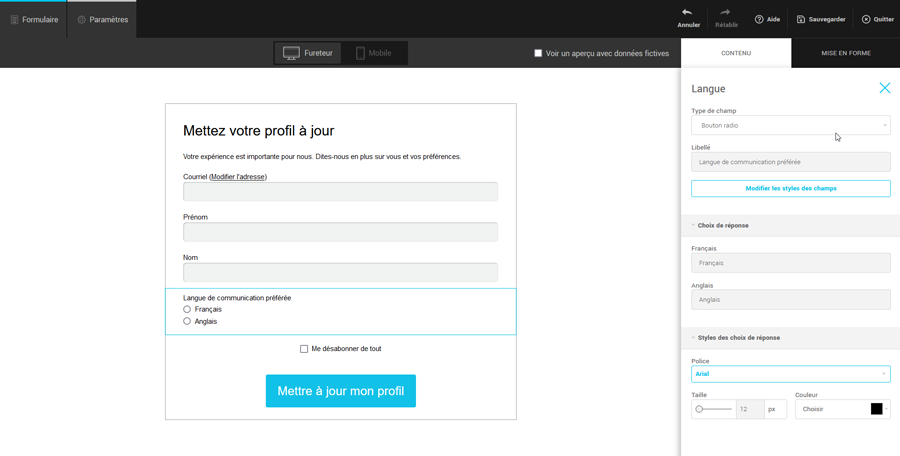This screenshot has width=900, height=456.
Task: Click Mettre à jour mon profil button
Action: [x=340, y=391]
